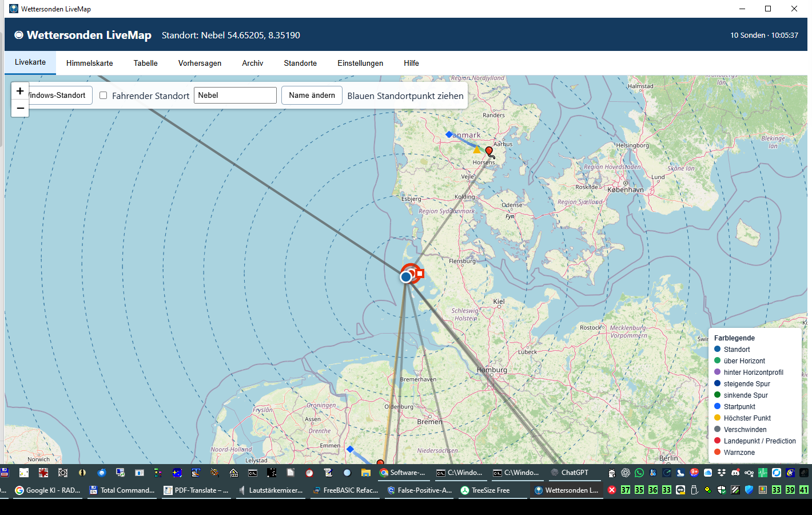Open Google KI Chrome window in taskbar
812x515 pixels.
click(x=48, y=490)
